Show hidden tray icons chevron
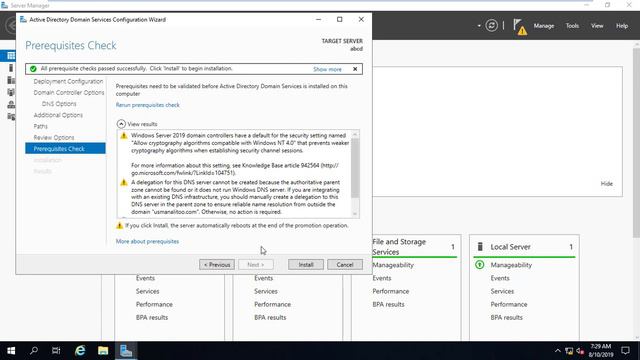The width and height of the screenshot is (640, 360). click(558, 351)
